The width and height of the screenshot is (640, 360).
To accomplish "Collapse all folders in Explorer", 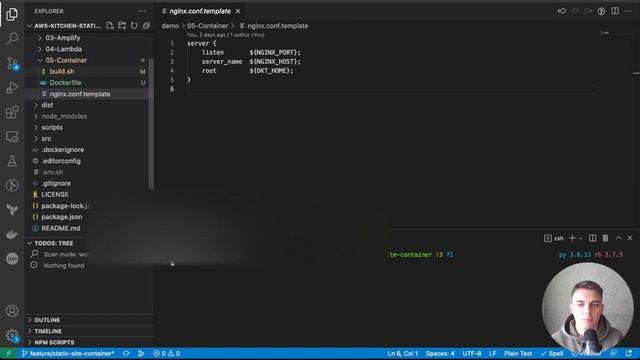I will pyautogui.click(x=146, y=26).
